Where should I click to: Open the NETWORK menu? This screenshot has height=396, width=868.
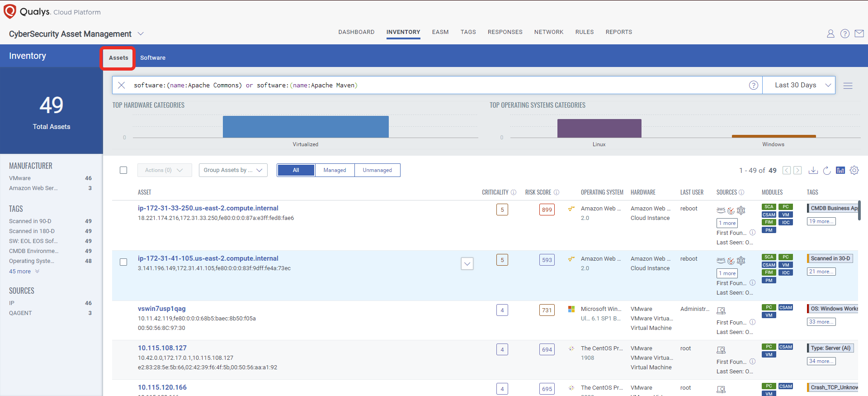tap(549, 32)
